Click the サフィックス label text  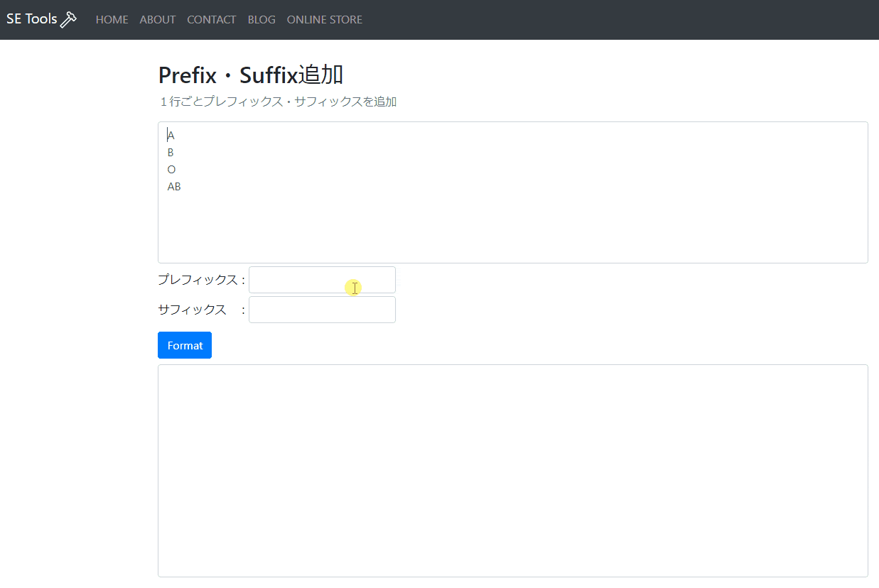click(x=192, y=309)
